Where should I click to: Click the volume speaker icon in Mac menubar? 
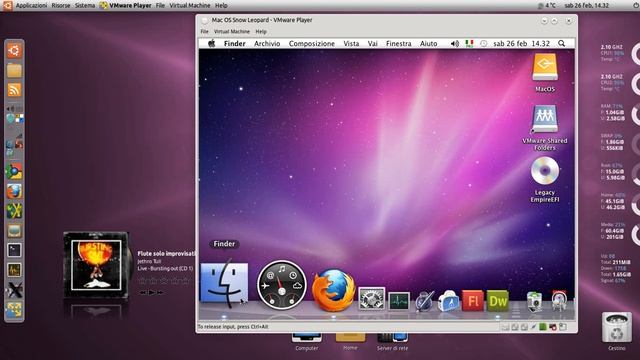455,43
